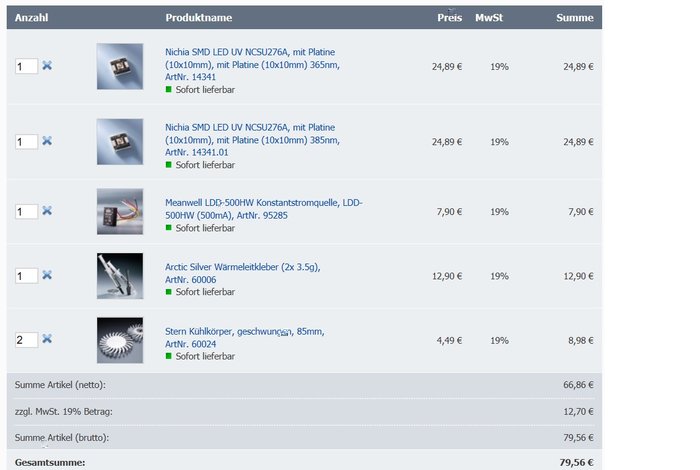Open Nichia SMD LED UV 385nm link
This screenshot has height=470, width=700.
coord(251,140)
